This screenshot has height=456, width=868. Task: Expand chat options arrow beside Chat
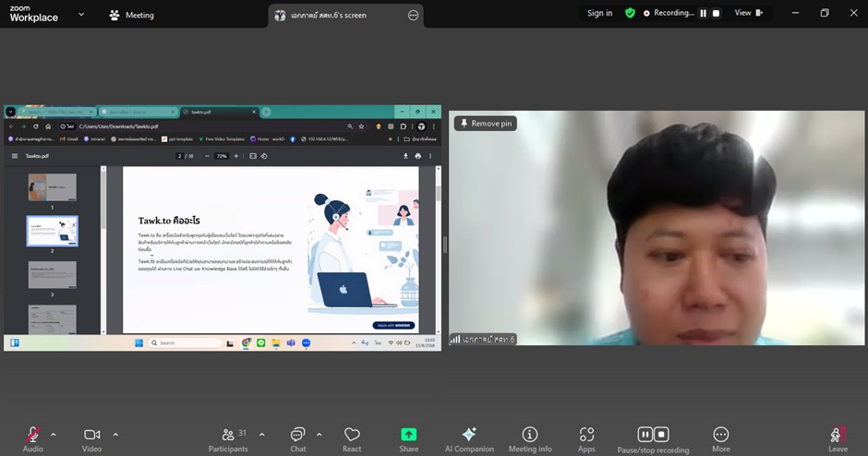click(x=319, y=434)
